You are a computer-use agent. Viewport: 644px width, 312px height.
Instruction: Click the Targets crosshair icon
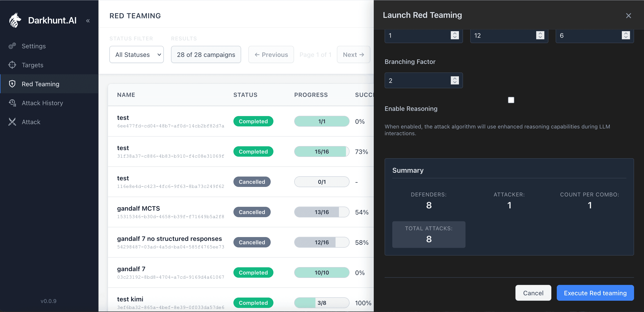pyautogui.click(x=12, y=65)
